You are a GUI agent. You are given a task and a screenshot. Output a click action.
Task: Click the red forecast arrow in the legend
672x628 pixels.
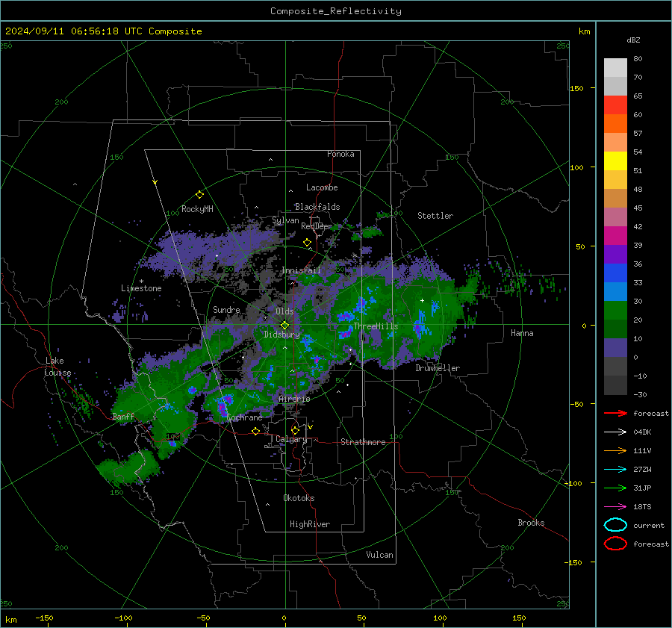[615, 413]
